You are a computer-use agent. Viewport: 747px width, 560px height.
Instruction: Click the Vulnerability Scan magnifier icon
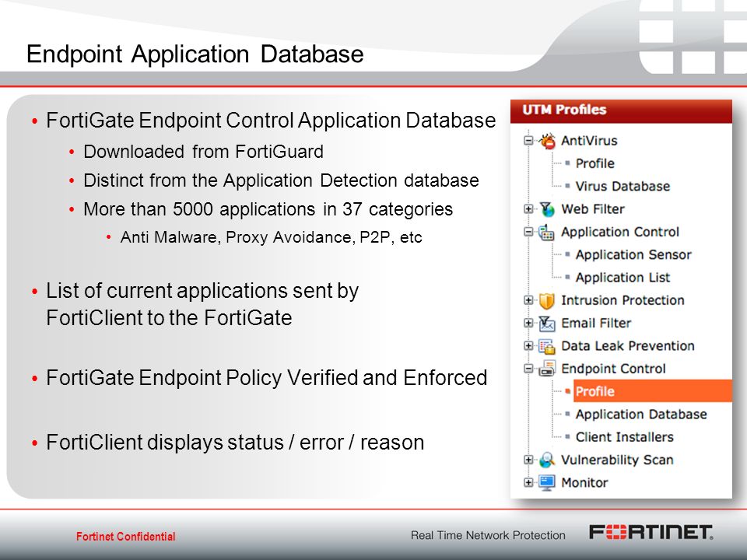pos(547,460)
